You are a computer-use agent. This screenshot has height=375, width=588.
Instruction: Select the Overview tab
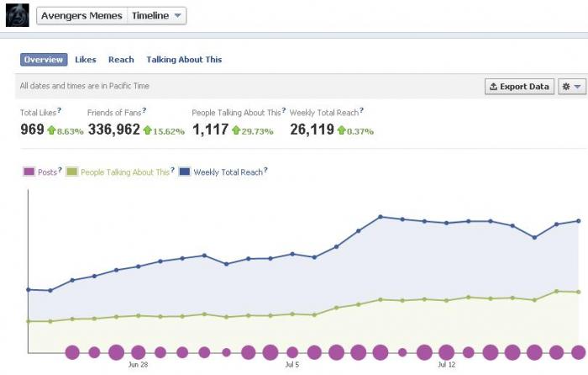44,60
